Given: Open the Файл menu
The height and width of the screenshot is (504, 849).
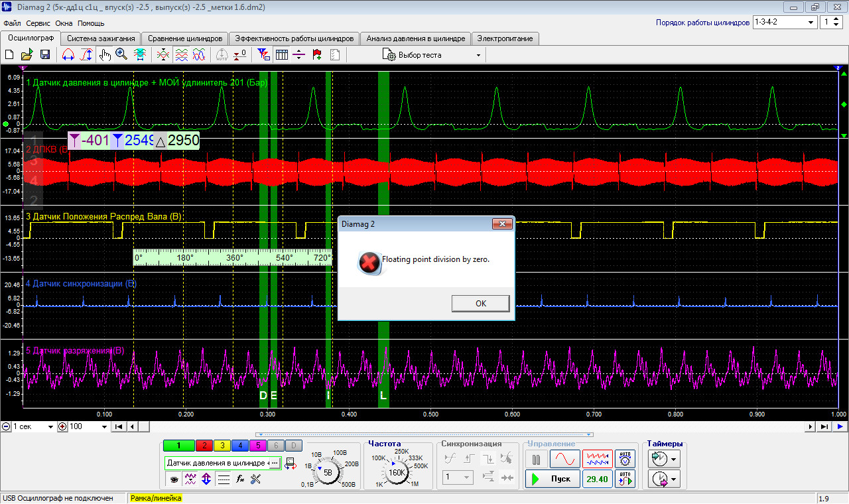Looking at the screenshot, I should tap(12, 23).
